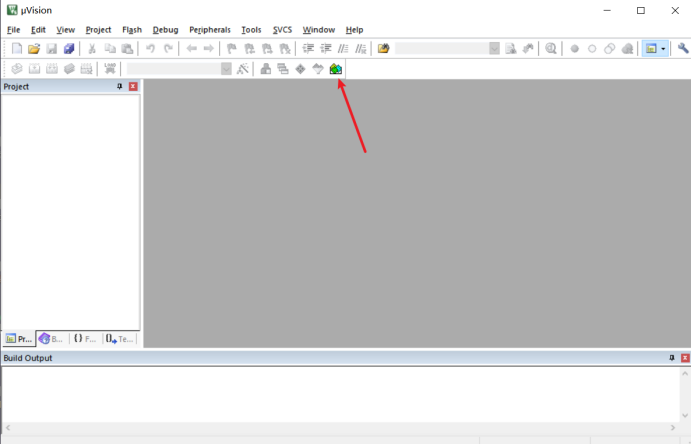Click the Cut scissors icon
This screenshot has height=444, width=692.
click(92, 49)
